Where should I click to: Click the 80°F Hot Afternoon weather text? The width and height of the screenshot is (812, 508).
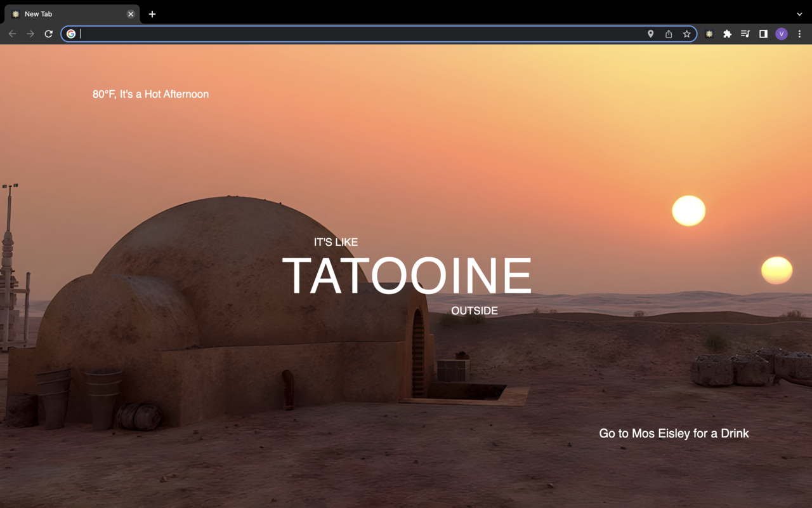click(x=150, y=94)
